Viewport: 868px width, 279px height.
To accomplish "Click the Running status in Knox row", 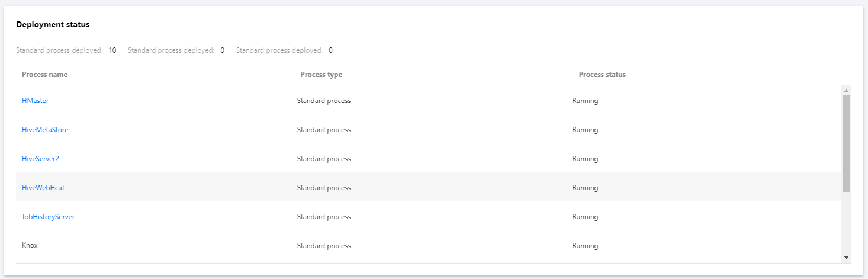I will 585,246.
